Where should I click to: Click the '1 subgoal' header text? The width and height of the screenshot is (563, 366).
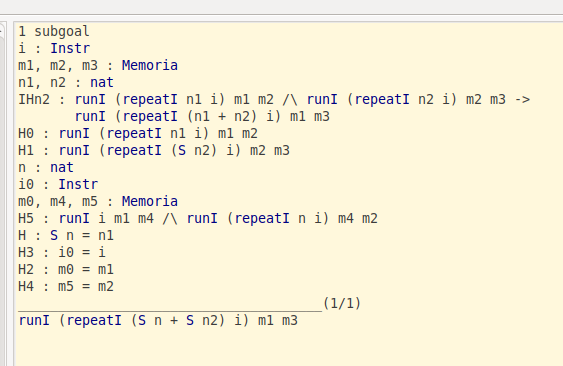point(54,32)
